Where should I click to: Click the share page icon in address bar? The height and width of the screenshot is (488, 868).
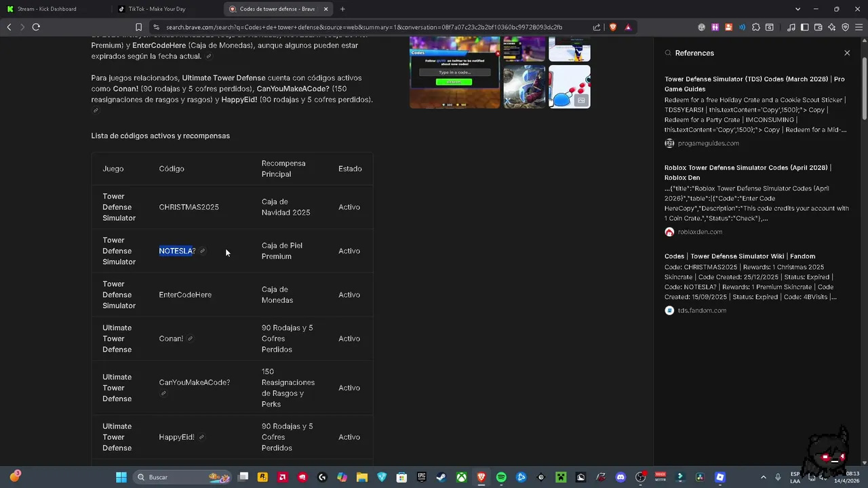(597, 27)
